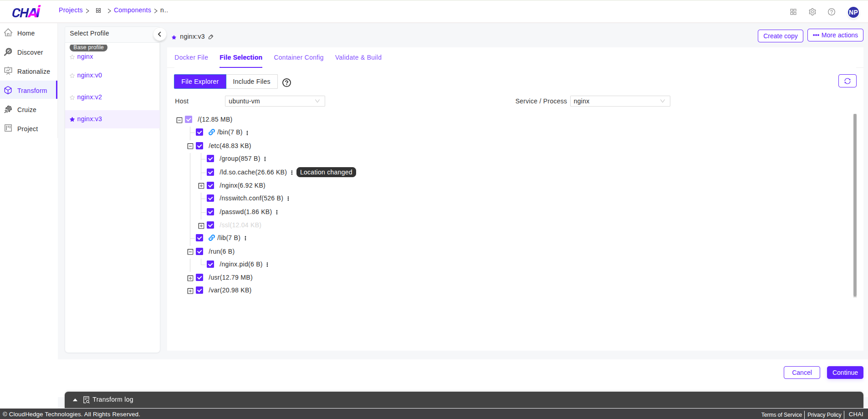Uncheck the /usr checkbox
This screenshot has width=868, height=419.
pyautogui.click(x=199, y=277)
